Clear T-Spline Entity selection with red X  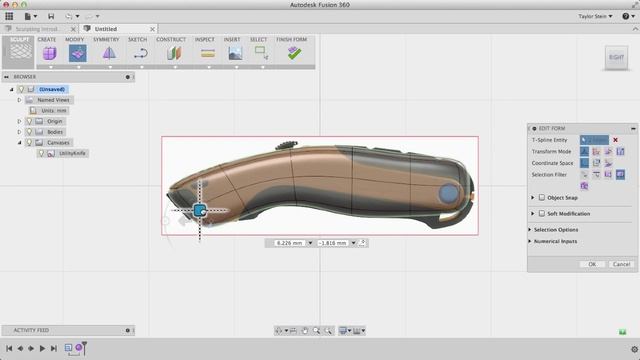pos(616,140)
